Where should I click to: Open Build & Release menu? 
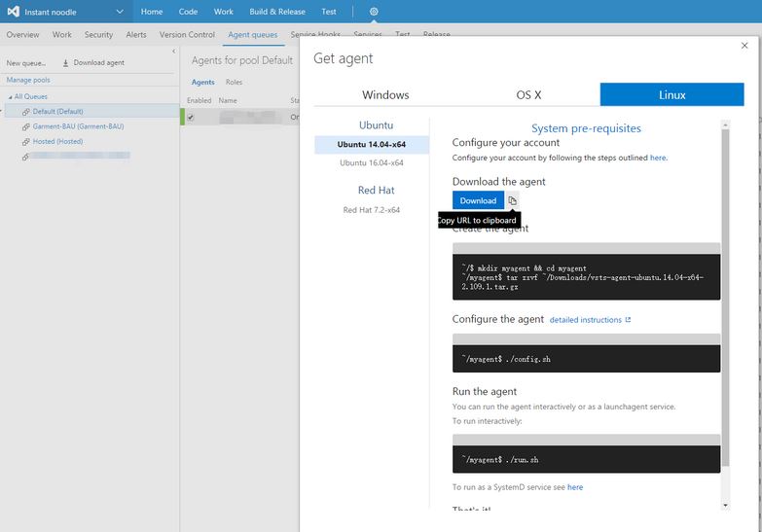coord(277,12)
